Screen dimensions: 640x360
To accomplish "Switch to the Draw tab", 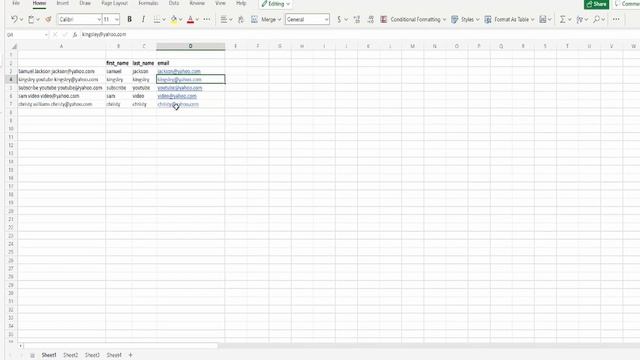I will (x=85, y=3).
